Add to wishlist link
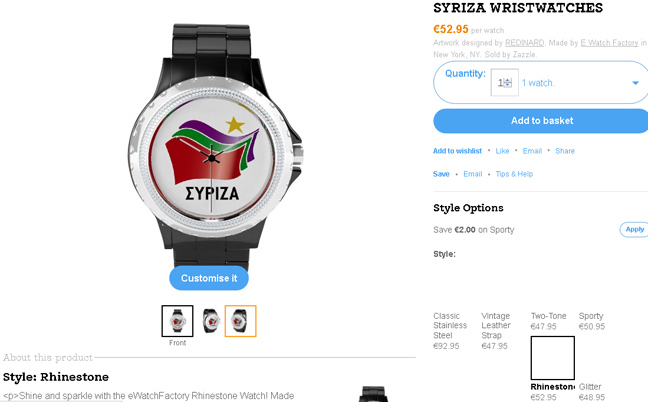 pyautogui.click(x=457, y=151)
